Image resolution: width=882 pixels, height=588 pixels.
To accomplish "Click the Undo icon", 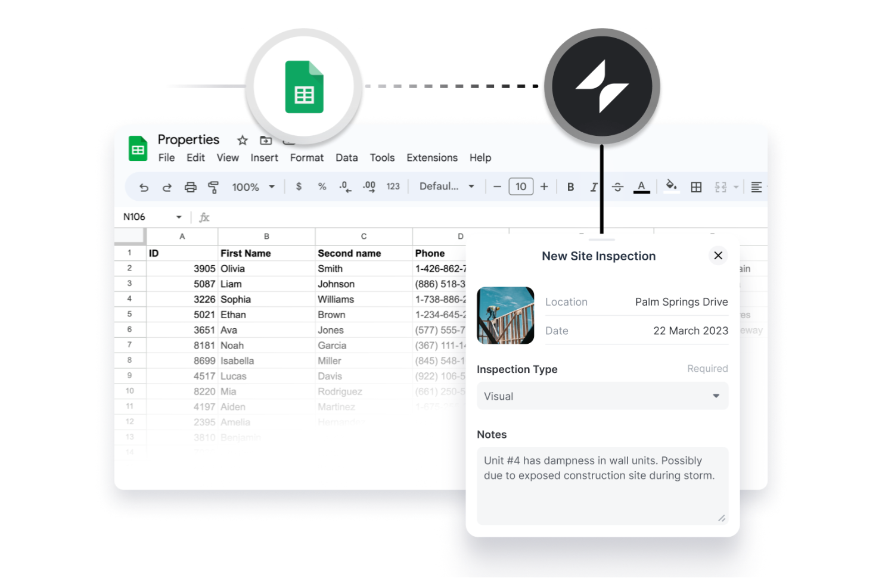I will [x=144, y=186].
